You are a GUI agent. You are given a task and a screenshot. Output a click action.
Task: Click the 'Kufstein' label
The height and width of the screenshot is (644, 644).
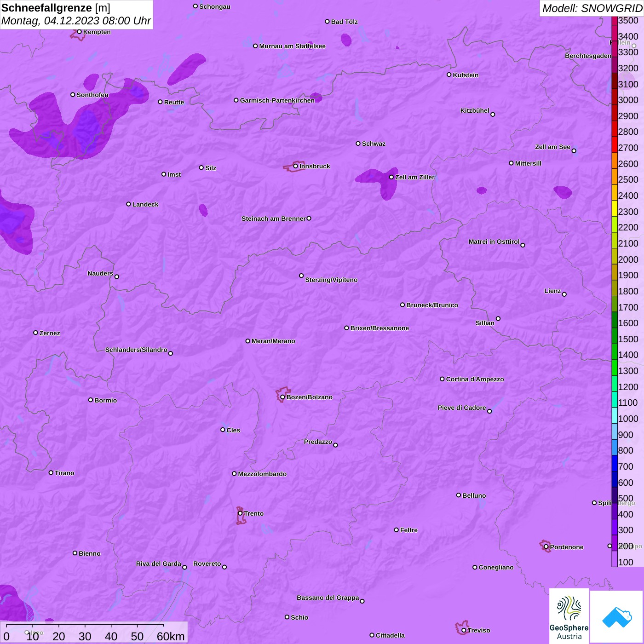coord(466,75)
